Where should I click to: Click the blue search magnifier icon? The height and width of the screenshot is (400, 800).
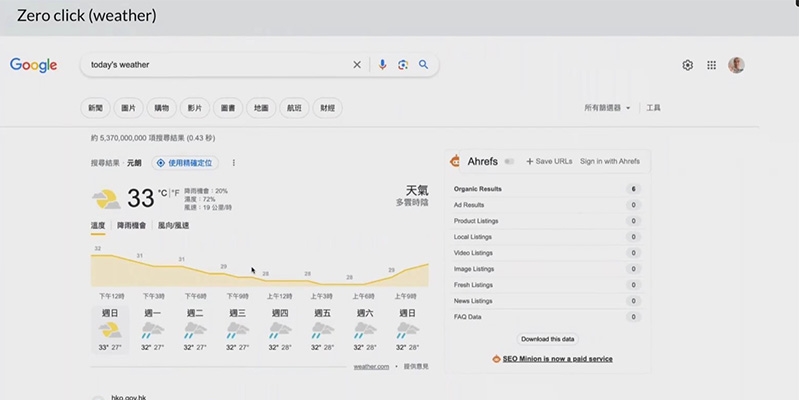[423, 65]
